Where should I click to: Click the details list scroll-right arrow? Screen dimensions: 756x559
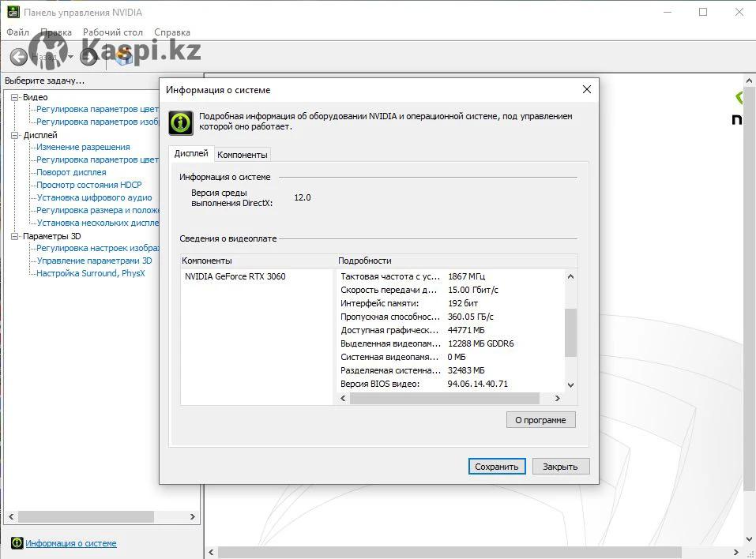(x=558, y=399)
